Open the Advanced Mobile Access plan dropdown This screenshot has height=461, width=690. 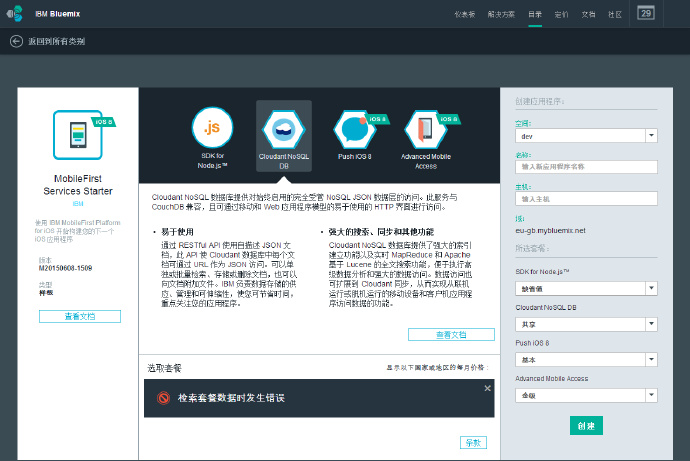(586, 395)
